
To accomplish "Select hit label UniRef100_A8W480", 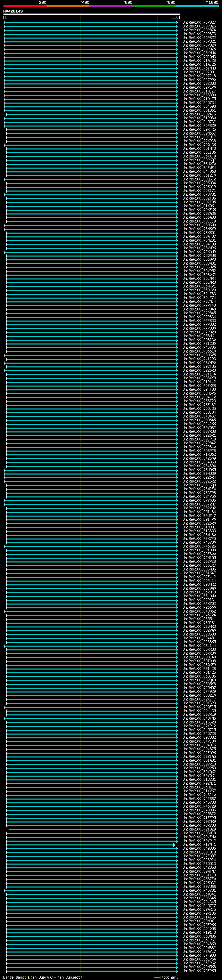I will pos(199,535).
